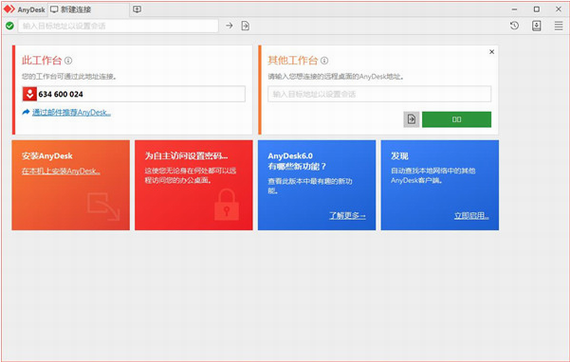Click the remote address field in 其他工作台
The width and height of the screenshot is (570, 362).
click(380, 94)
